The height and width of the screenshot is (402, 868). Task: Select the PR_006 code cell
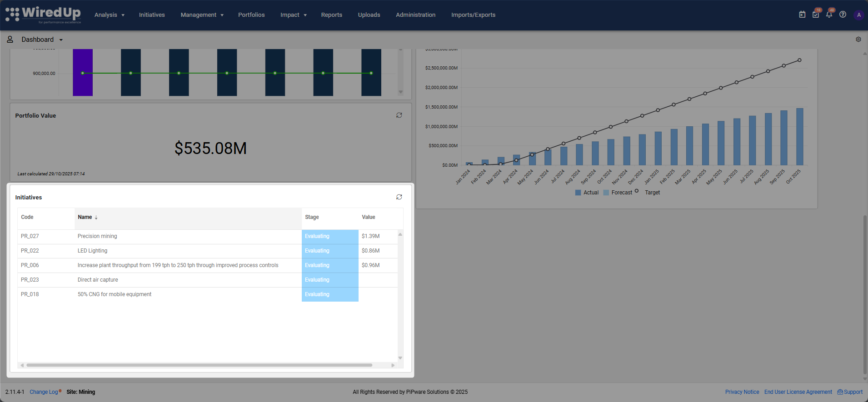click(30, 265)
